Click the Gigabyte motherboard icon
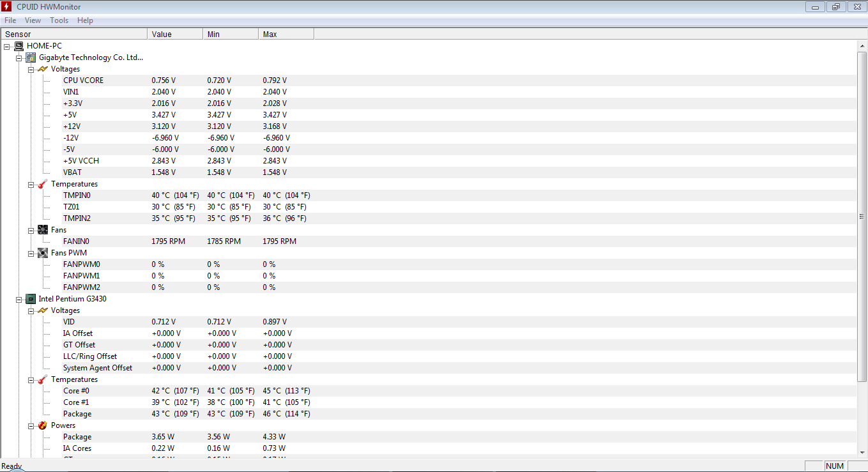Viewport: 868px width, 472px height. pos(30,57)
